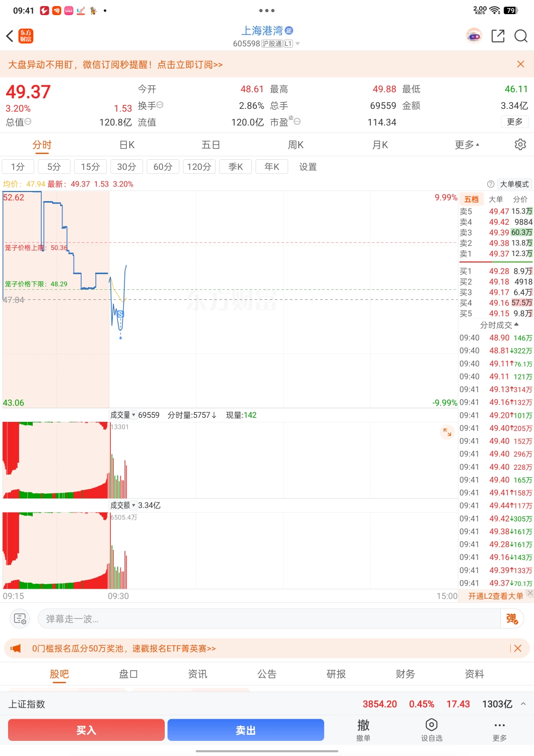Tap 卖1 price 49.37 row

click(496, 254)
